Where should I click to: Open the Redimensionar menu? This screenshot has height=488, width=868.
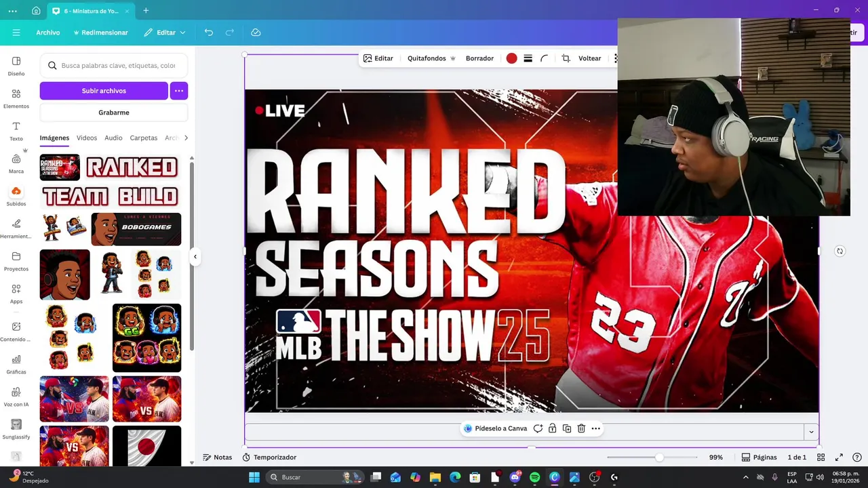click(100, 33)
